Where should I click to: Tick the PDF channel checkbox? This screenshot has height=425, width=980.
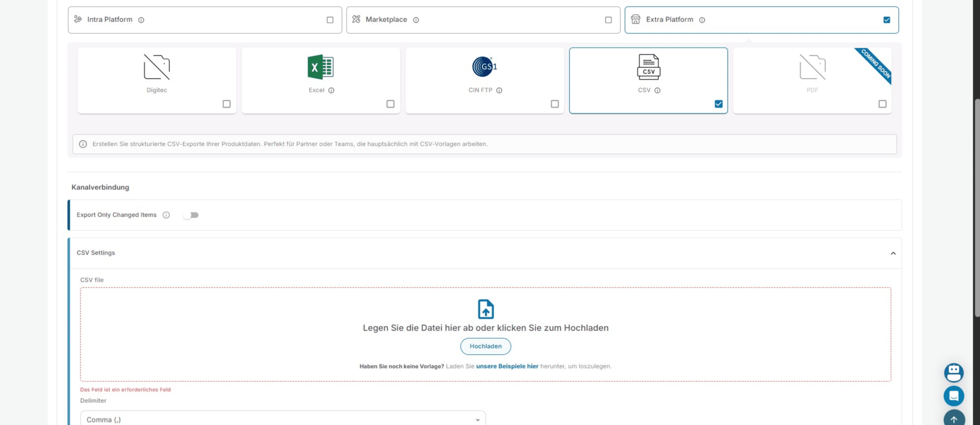coord(882,104)
